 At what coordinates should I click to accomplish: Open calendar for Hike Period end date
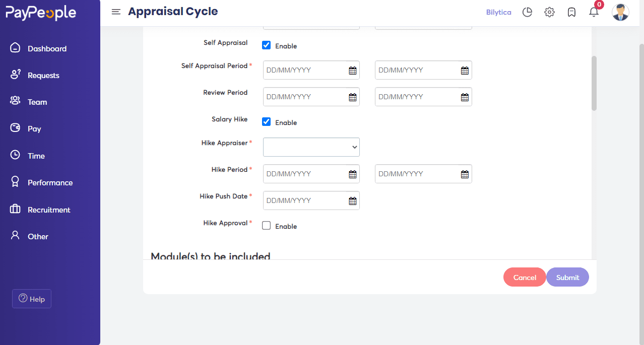[465, 174]
